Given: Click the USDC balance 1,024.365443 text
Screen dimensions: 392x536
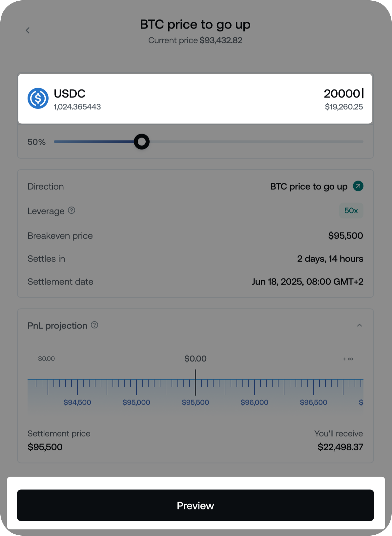Looking at the screenshot, I should click(x=77, y=107).
